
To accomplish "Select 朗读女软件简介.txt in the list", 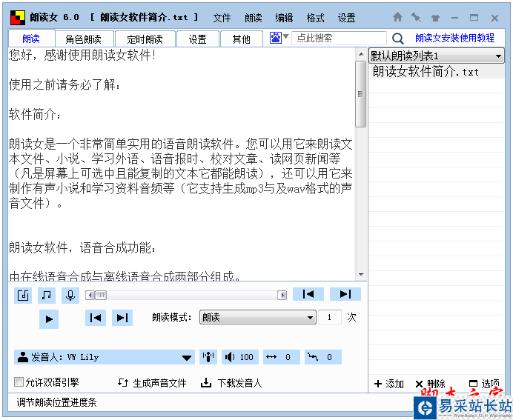I will click(437, 72).
